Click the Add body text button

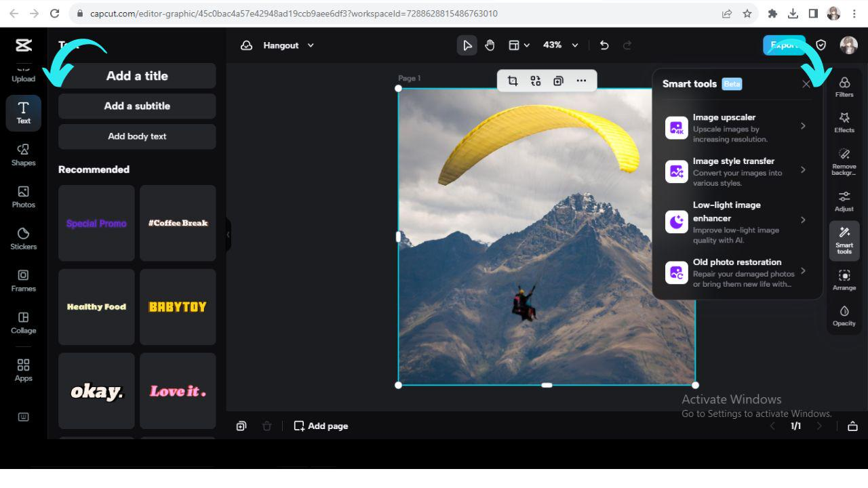point(137,136)
